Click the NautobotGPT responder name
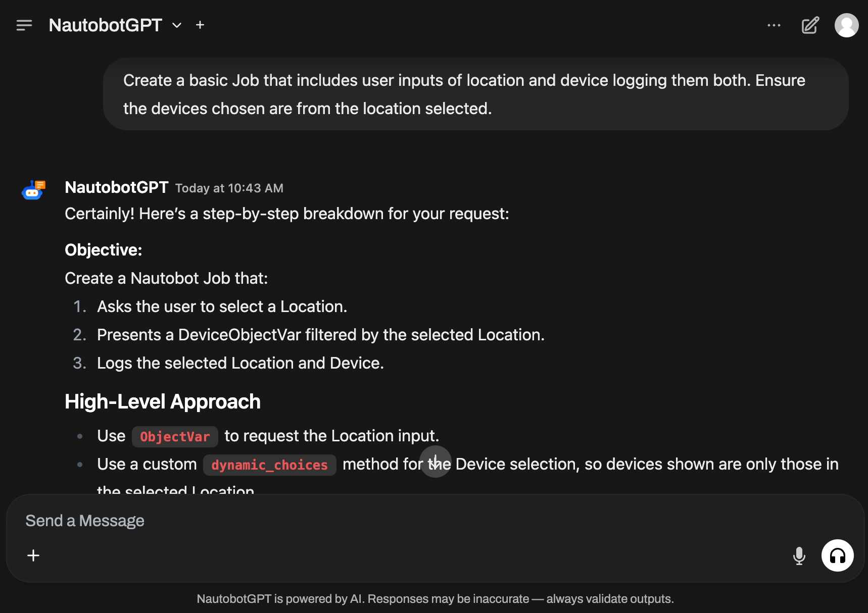The height and width of the screenshot is (613, 868). 116,187
